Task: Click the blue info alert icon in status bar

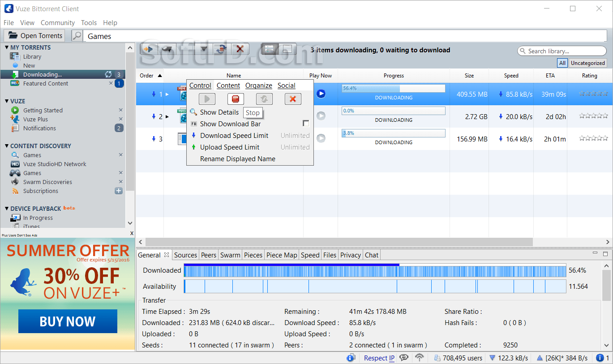Action: coord(600,358)
